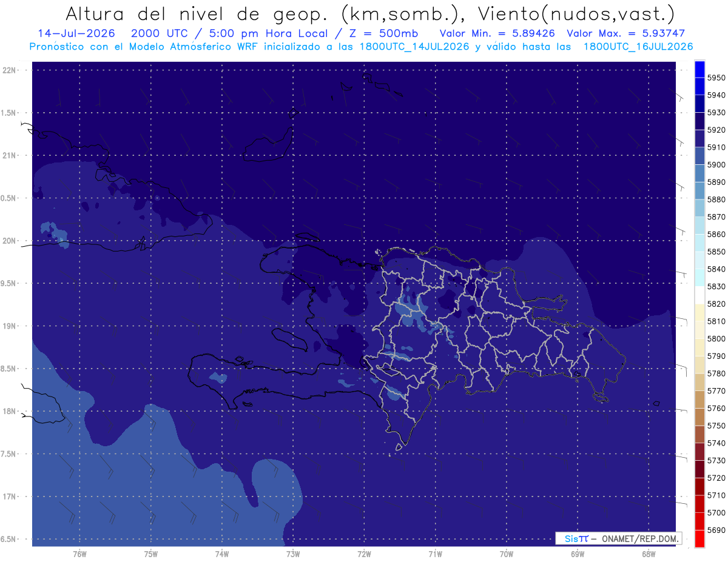Click the '73W' longitude label
Image resolution: width=728 pixels, height=562 pixels.
(293, 554)
